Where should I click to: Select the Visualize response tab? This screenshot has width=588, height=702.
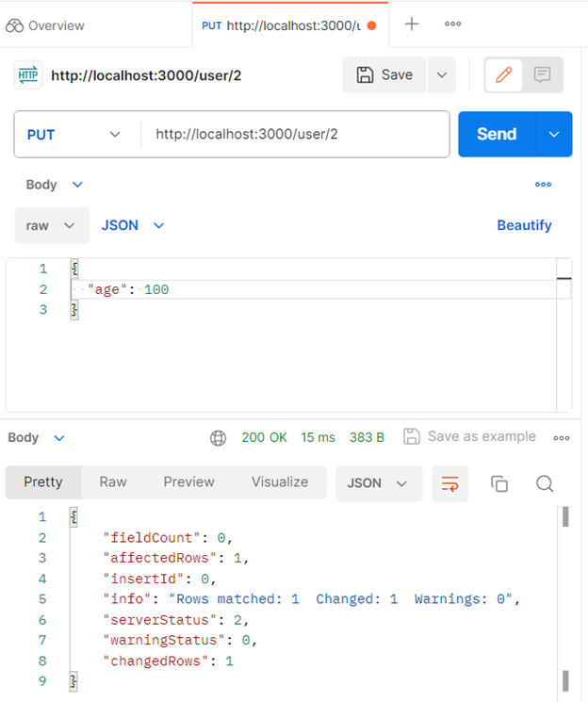pyautogui.click(x=279, y=482)
